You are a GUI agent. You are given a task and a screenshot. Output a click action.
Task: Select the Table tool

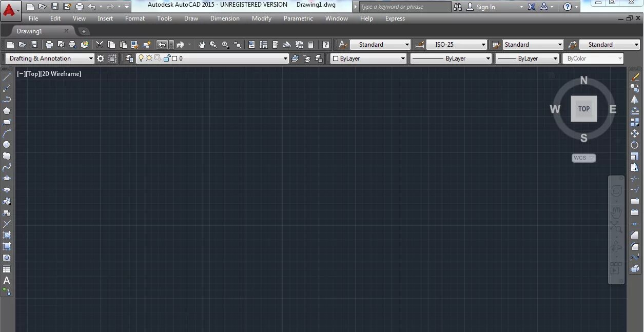(7, 269)
